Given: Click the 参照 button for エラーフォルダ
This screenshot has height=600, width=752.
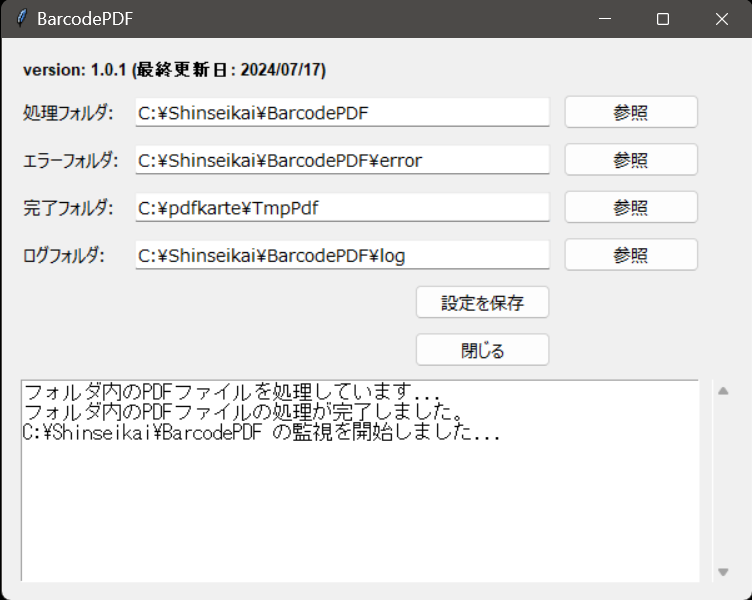Looking at the screenshot, I should click(x=631, y=160).
